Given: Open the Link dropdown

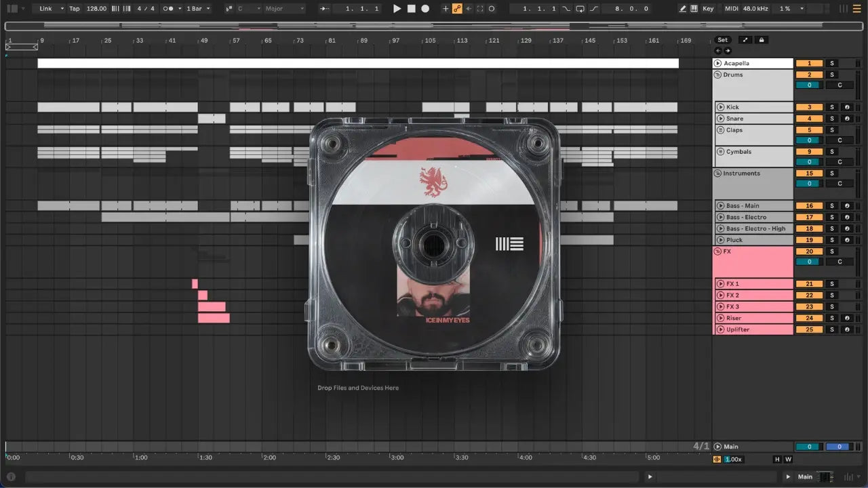Looking at the screenshot, I should [x=52, y=9].
